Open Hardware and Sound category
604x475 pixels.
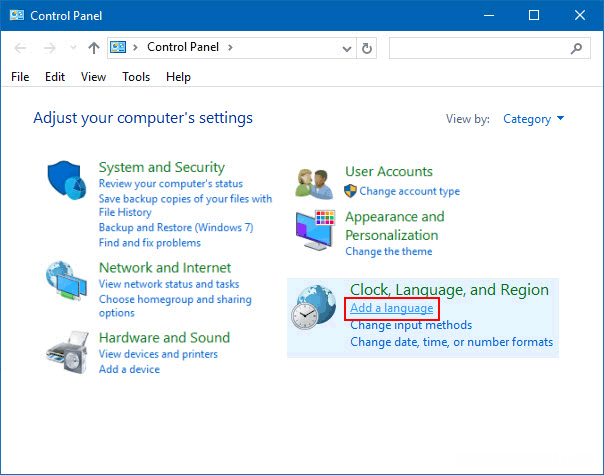(164, 337)
